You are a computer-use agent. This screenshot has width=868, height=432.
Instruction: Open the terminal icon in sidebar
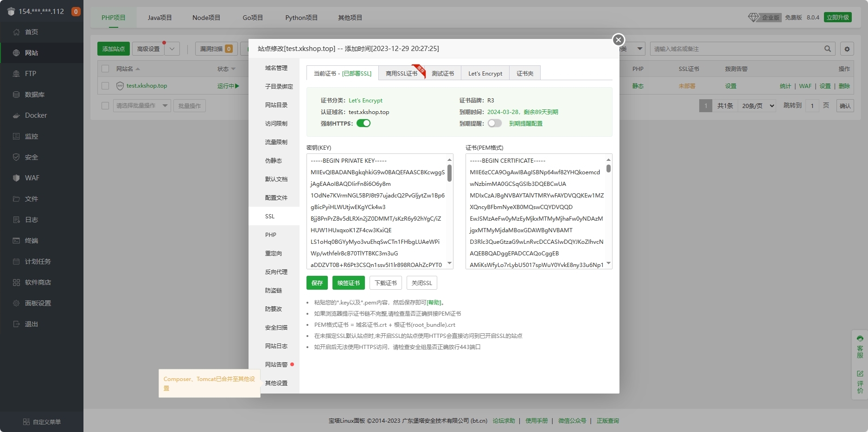[x=16, y=241]
